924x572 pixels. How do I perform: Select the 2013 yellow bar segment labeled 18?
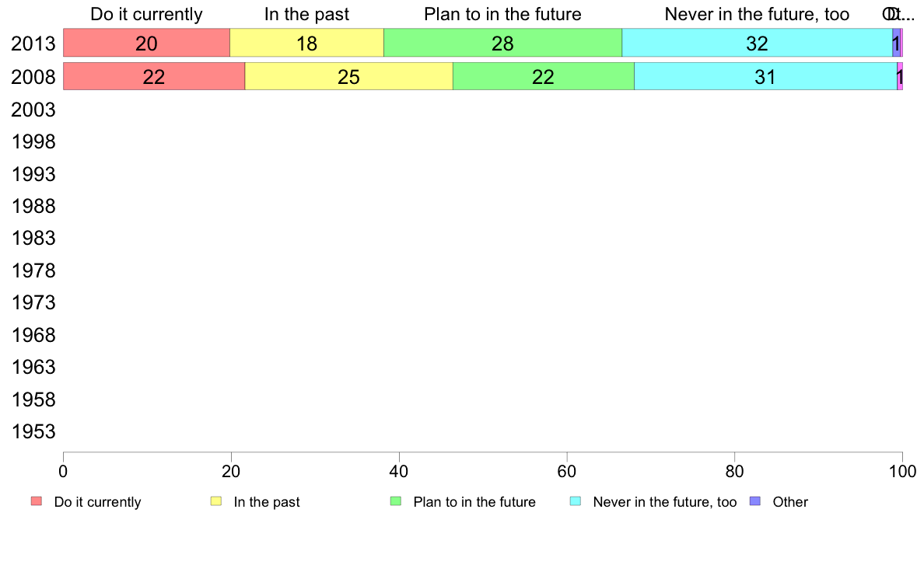point(307,43)
